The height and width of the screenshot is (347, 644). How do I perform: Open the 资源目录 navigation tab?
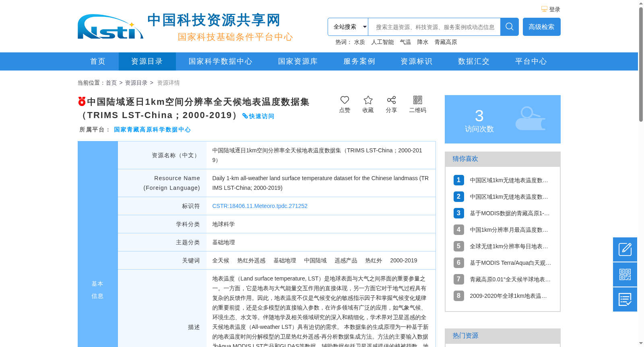point(147,61)
